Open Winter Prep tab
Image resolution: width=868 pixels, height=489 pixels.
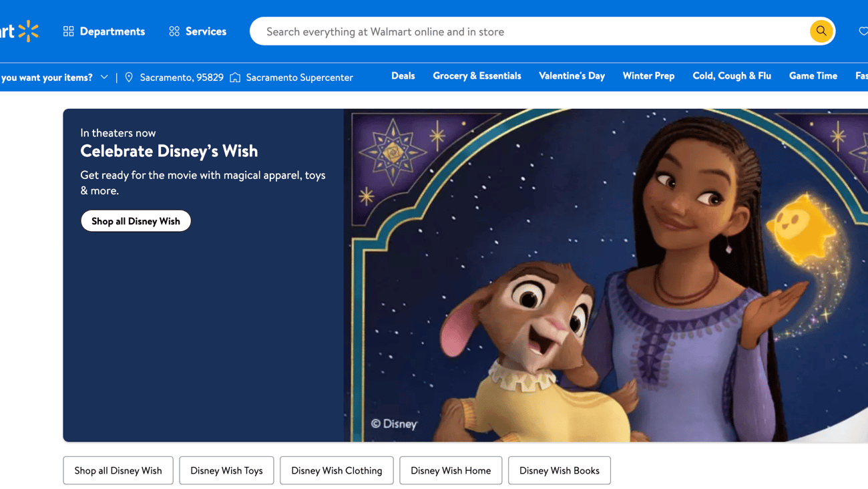tap(649, 76)
